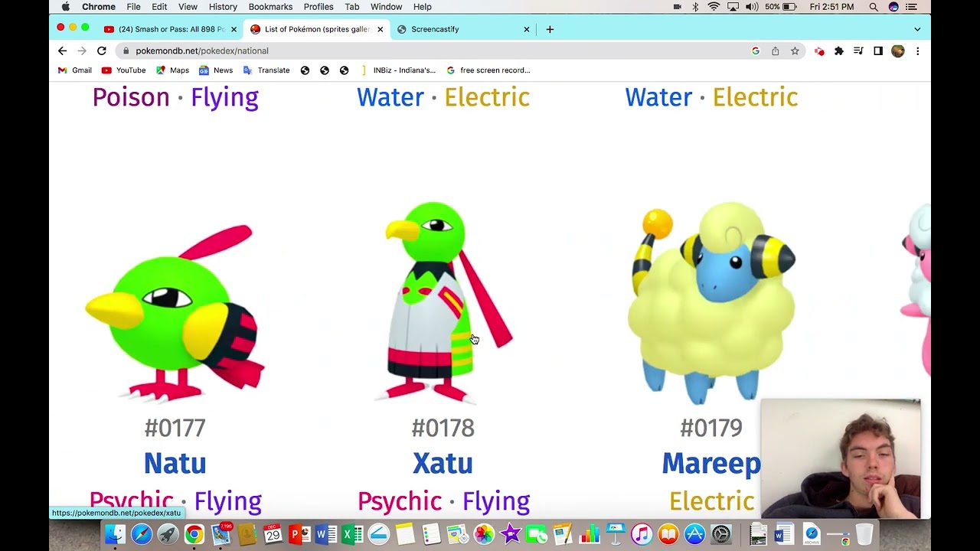
Task: Click the Psychic type under Xatu
Action: click(400, 501)
